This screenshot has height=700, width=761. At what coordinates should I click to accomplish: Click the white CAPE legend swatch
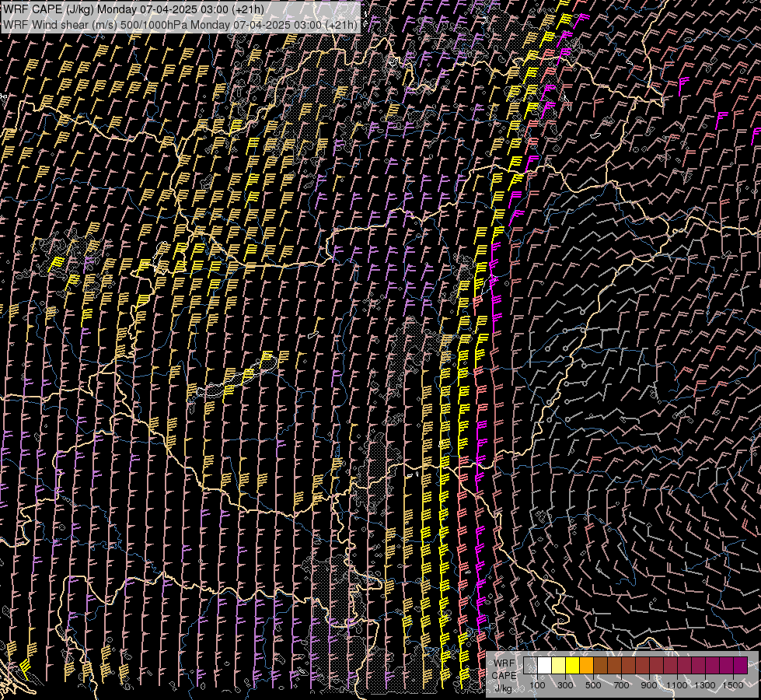(x=544, y=666)
